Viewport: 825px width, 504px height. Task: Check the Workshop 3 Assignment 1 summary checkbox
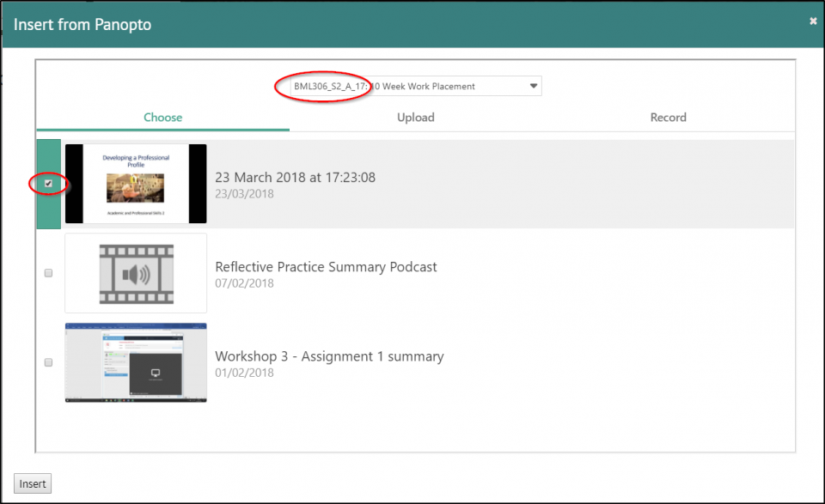(48, 362)
